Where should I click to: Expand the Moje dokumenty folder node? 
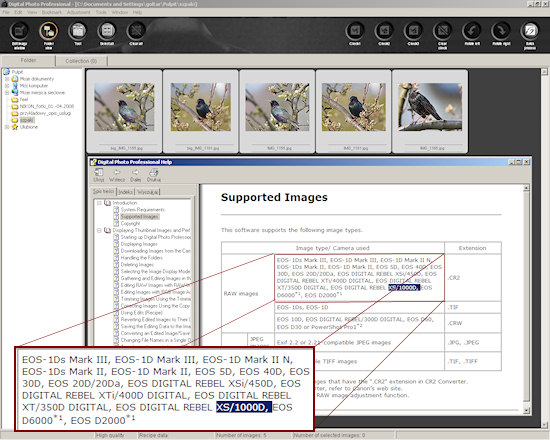click(x=7, y=79)
